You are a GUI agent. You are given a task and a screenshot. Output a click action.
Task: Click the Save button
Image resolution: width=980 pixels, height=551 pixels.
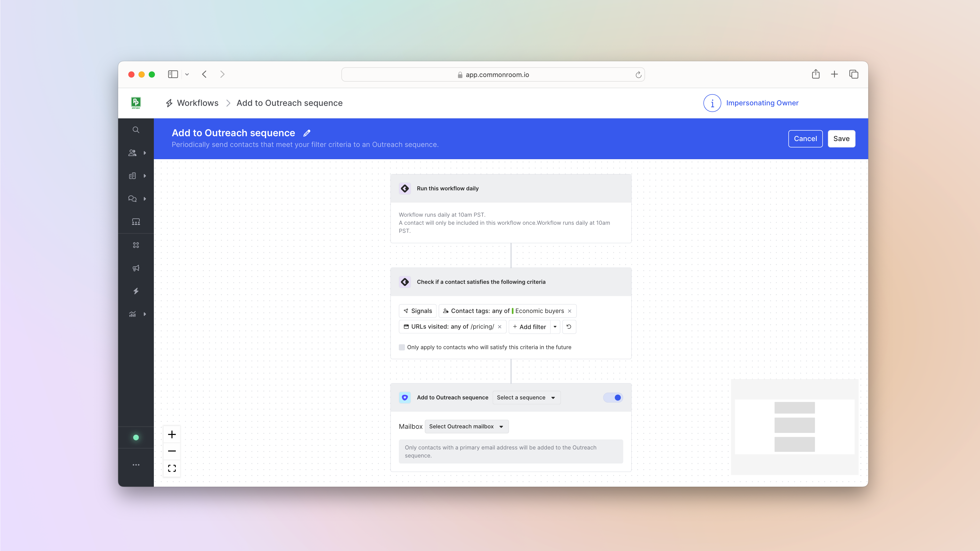pos(841,139)
